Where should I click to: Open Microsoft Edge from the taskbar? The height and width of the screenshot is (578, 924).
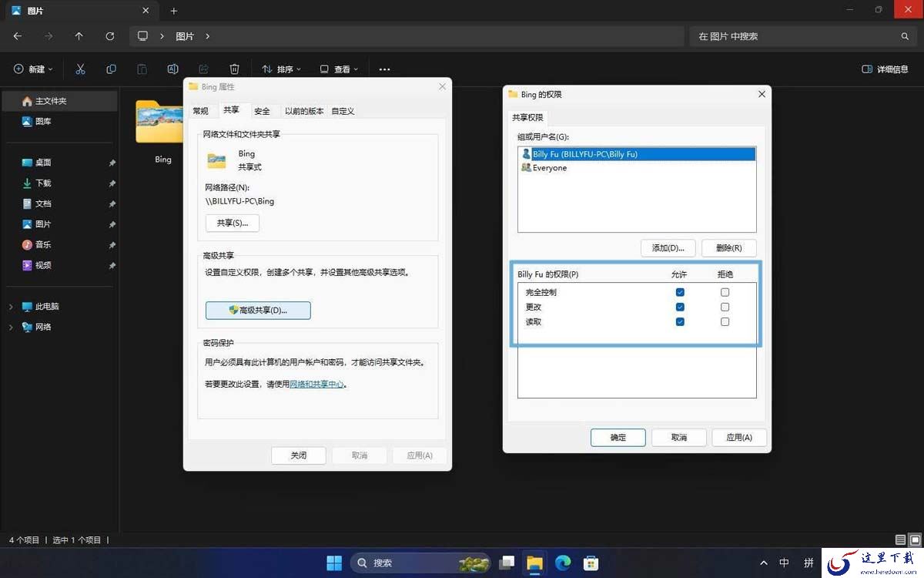click(x=563, y=563)
